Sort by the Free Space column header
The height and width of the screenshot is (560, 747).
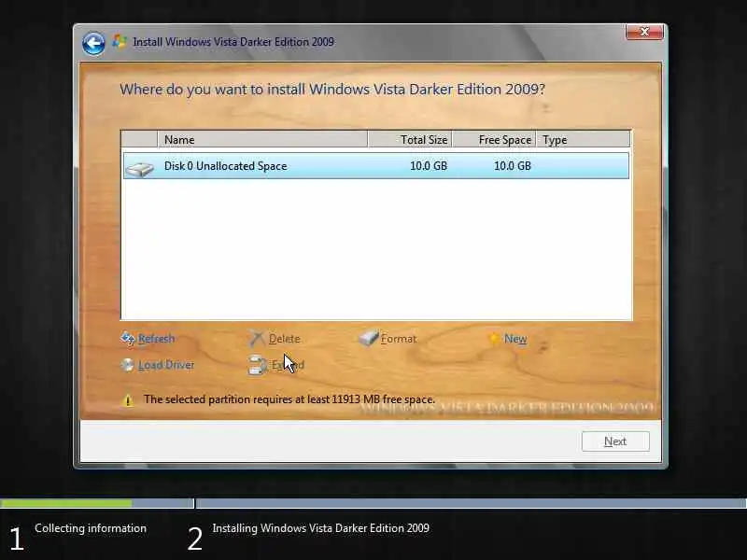(494, 139)
